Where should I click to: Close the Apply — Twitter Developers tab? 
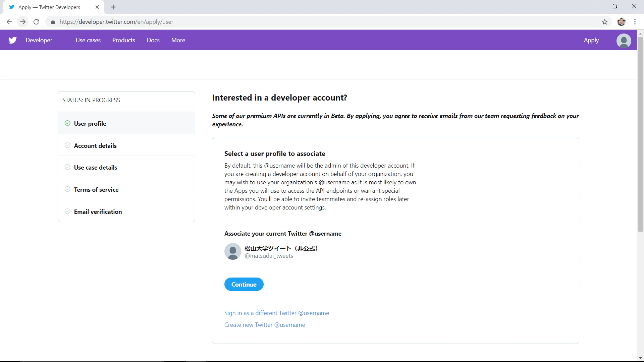point(97,7)
